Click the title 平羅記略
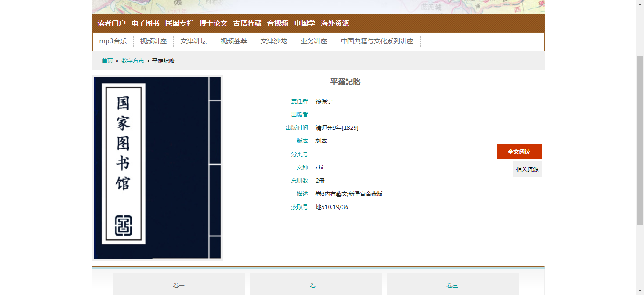 [x=346, y=82]
